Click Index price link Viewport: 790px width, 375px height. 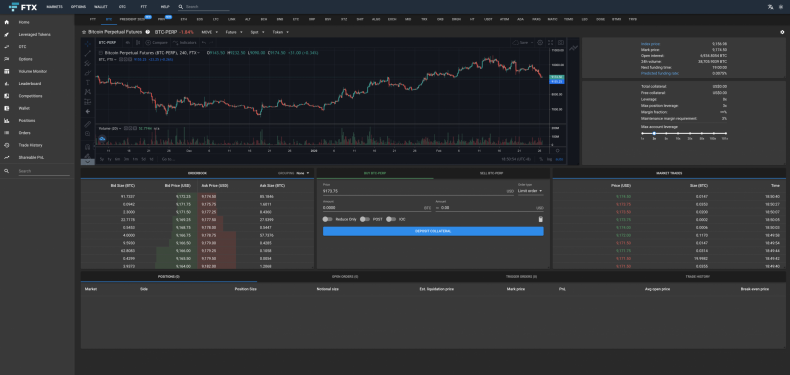click(650, 44)
